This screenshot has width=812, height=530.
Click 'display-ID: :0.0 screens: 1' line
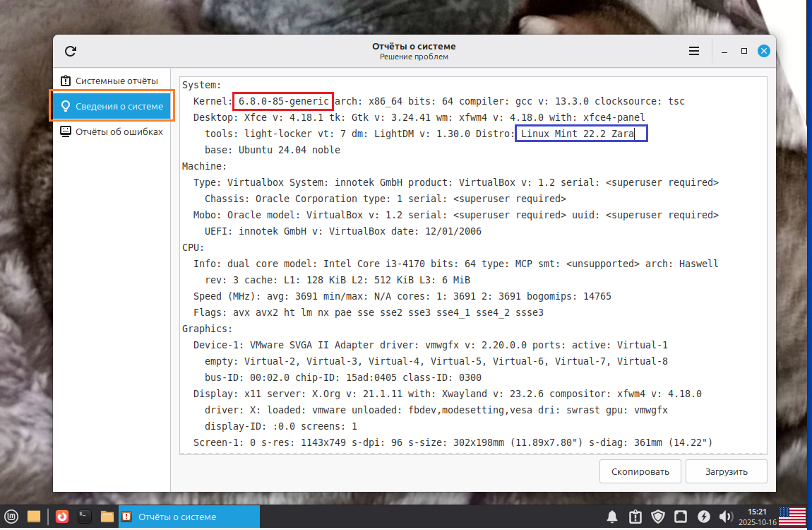(x=281, y=426)
